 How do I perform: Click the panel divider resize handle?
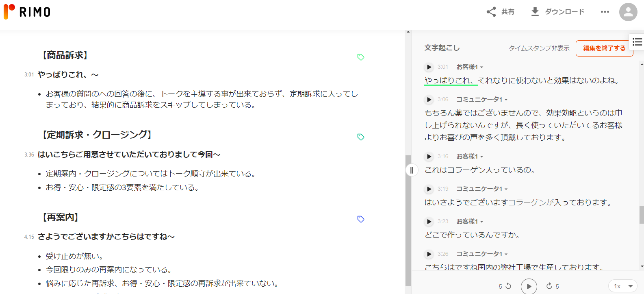coord(412,170)
